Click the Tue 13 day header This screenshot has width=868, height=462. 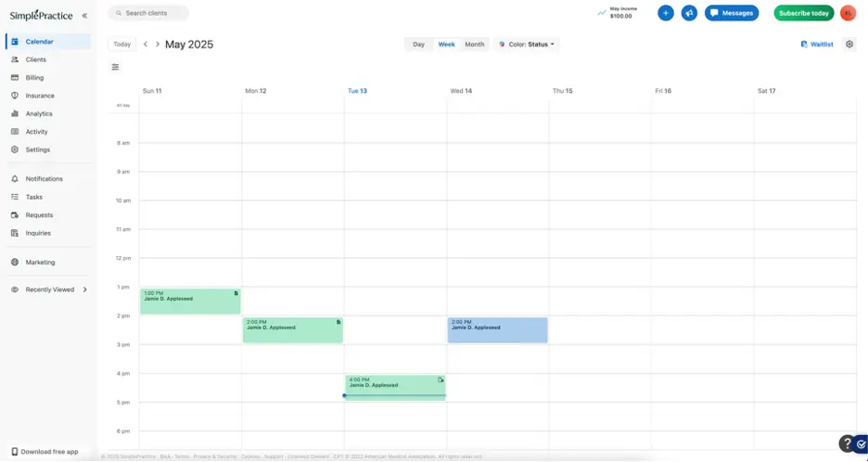(x=357, y=91)
